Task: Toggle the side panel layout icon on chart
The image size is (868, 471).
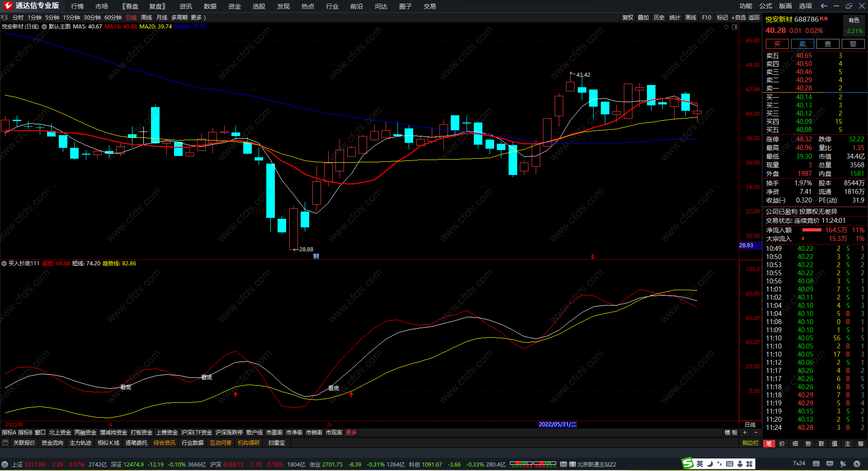Action: pos(735,27)
